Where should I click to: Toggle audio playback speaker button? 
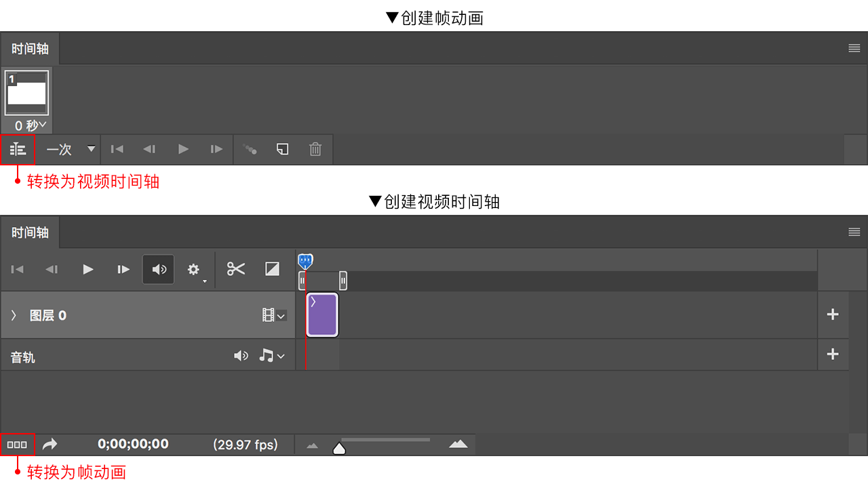[159, 269]
